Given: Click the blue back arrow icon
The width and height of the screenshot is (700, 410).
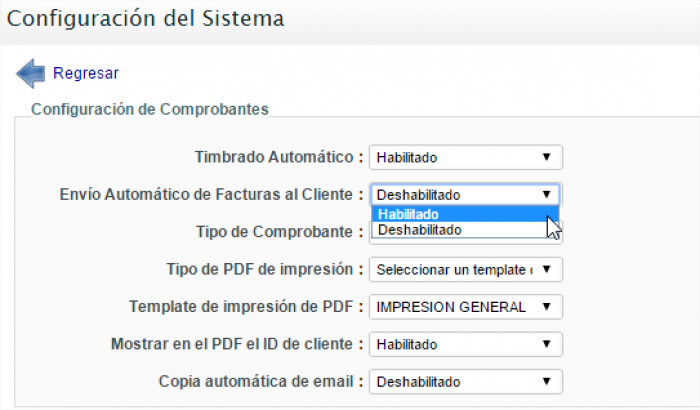Looking at the screenshot, I should click(31, 73).
